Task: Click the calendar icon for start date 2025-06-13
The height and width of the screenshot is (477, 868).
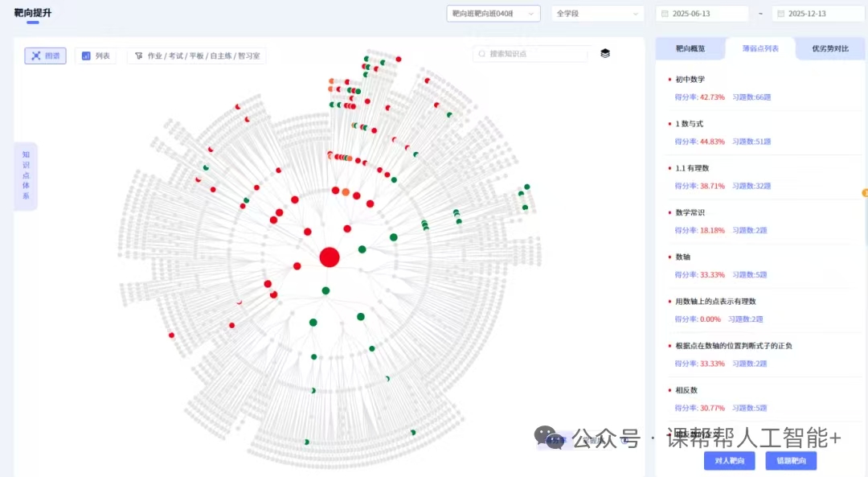Action: pos(664,14)
